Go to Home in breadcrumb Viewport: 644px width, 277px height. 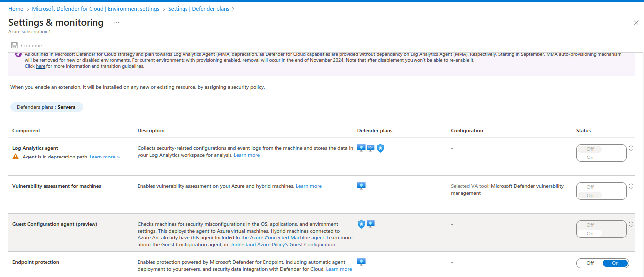pyautogui.click(x=16, y=9)
